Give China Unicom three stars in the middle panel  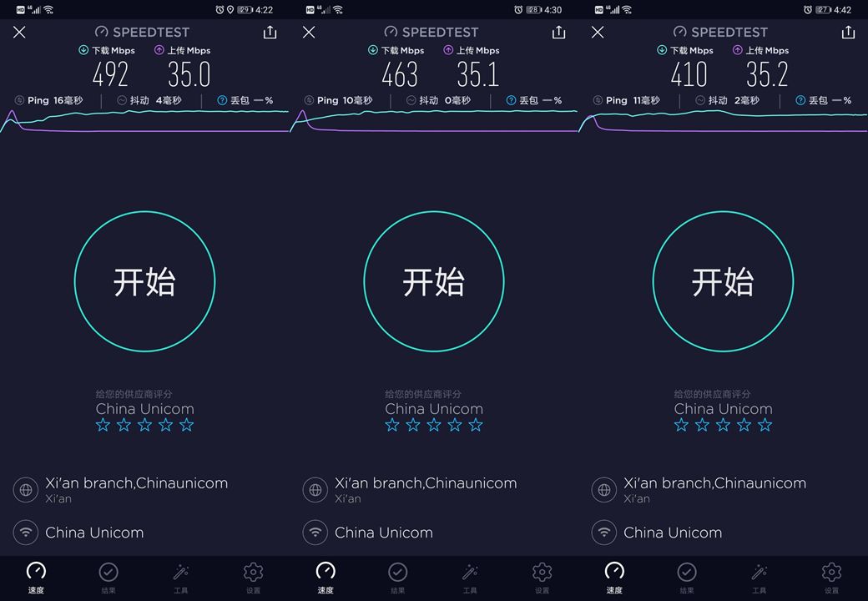pos(434,425)
